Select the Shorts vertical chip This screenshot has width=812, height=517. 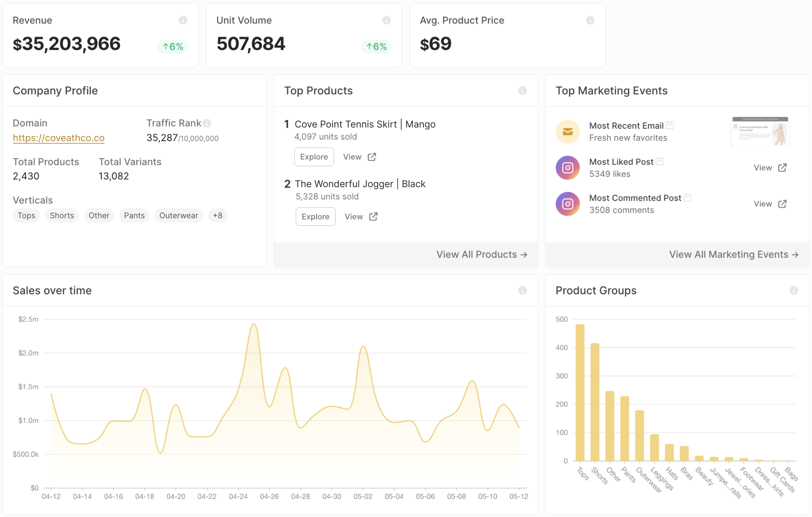[62, 215]
